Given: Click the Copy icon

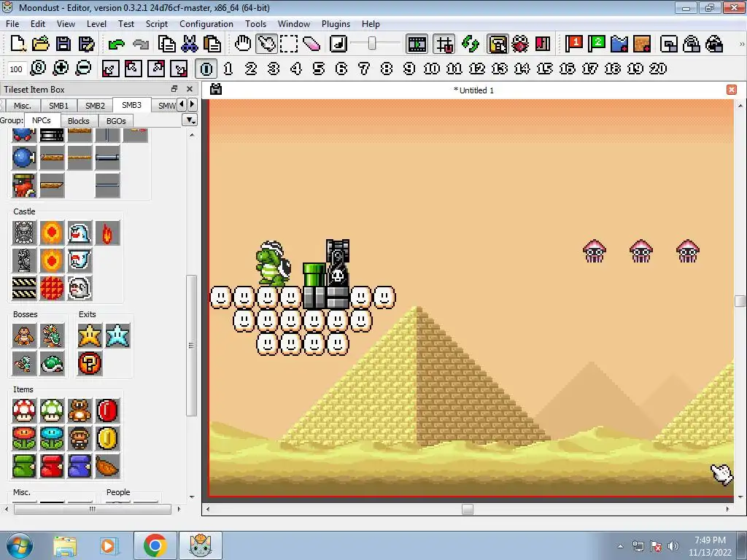Looking at the screenshot, I should [x=166, y=44].
